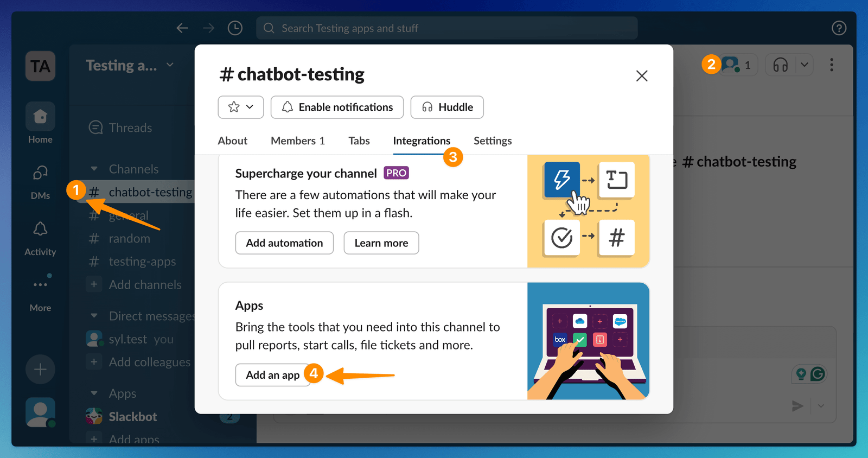Expand the huddle options chevron

coord(804,66)
